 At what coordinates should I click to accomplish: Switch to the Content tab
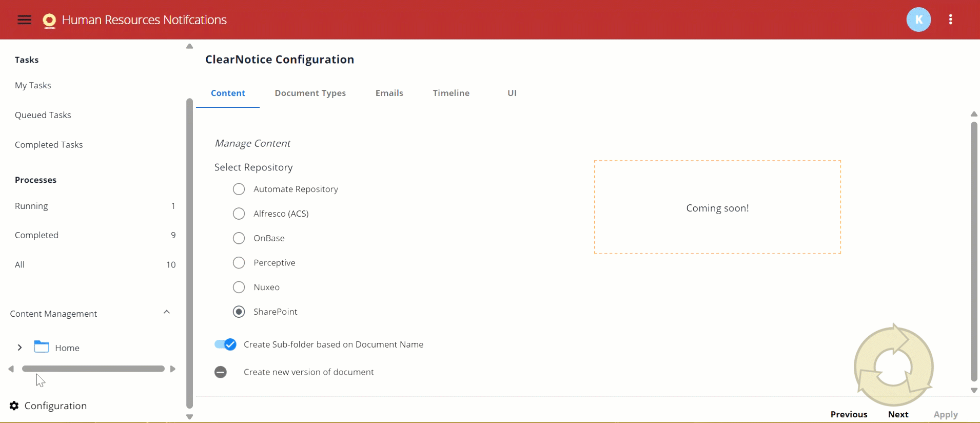[x=228, y=93]
